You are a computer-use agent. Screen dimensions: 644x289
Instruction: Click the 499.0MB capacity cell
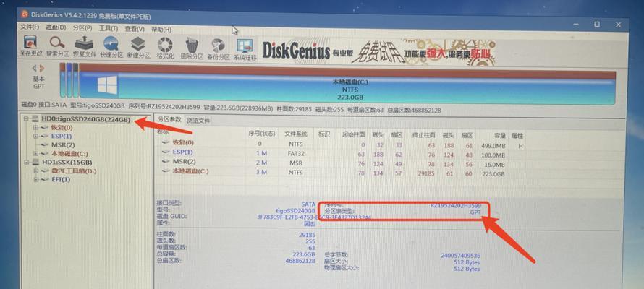493,145
